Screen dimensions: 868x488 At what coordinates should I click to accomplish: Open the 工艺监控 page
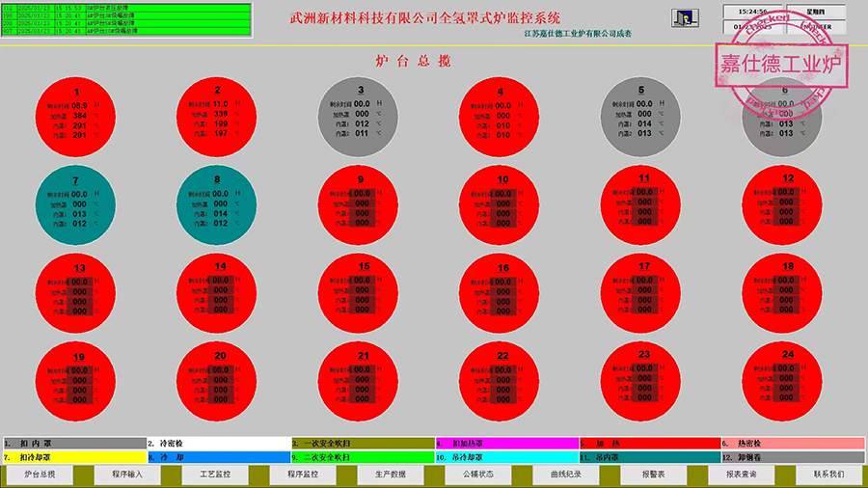click(215, 474)
